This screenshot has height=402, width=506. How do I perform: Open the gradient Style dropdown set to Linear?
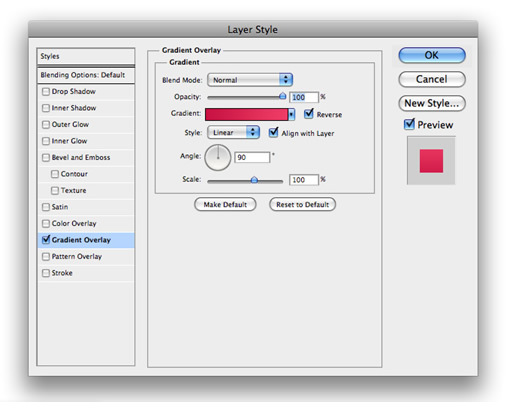pos(233,132)
